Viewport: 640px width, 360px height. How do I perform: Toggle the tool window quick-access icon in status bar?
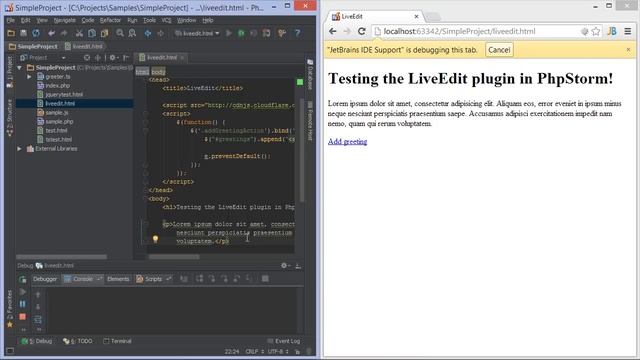tap(10, 351)
